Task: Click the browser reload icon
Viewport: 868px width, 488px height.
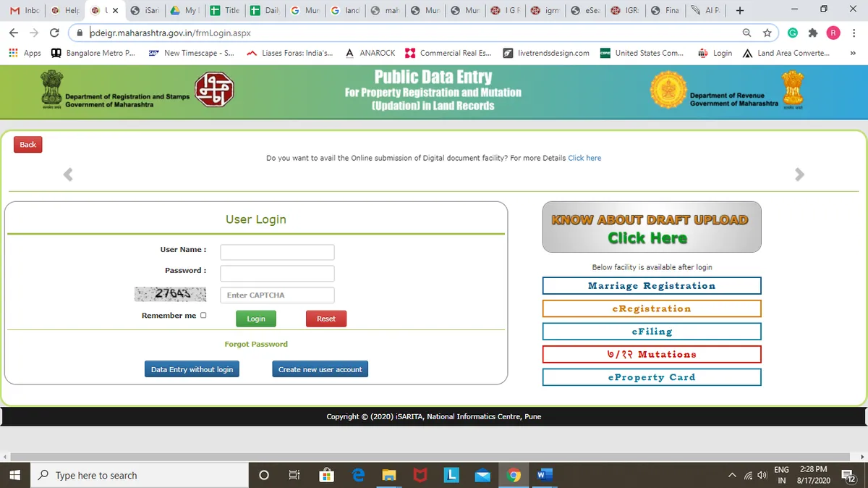Action: coord(54,33)
